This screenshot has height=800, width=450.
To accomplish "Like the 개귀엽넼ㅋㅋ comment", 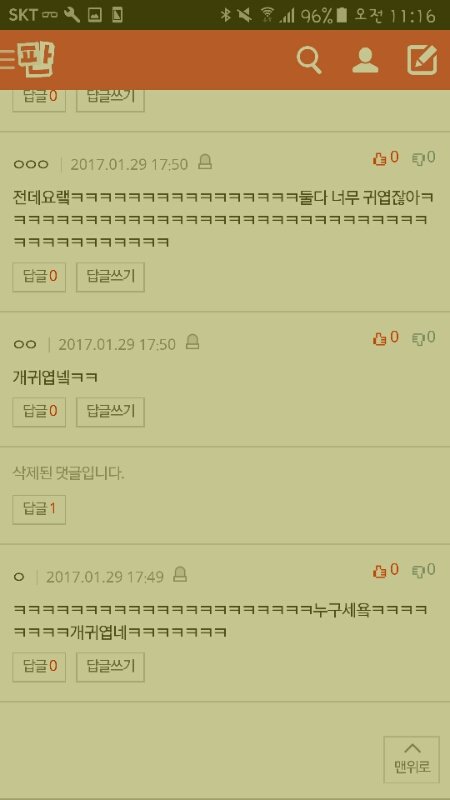I will pos(385,338).
